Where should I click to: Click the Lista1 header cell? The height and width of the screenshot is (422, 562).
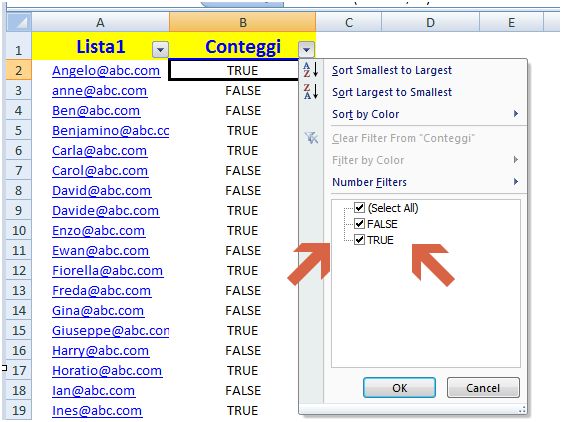(101, 46)
